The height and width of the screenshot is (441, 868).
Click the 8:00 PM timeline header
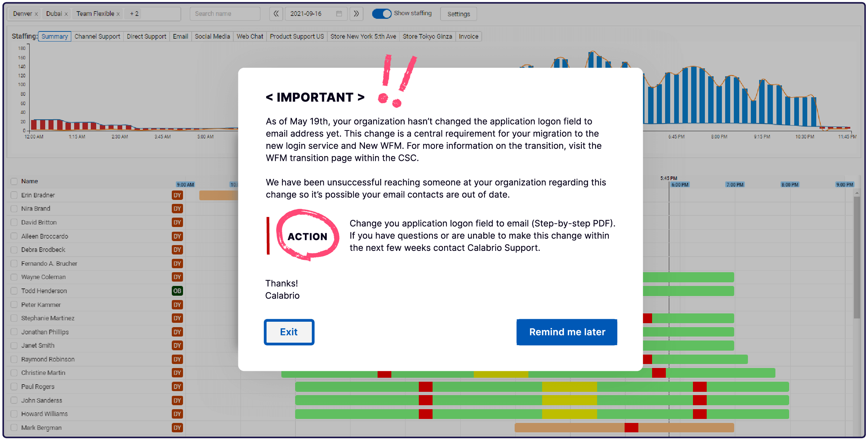[x=790, y=185]
